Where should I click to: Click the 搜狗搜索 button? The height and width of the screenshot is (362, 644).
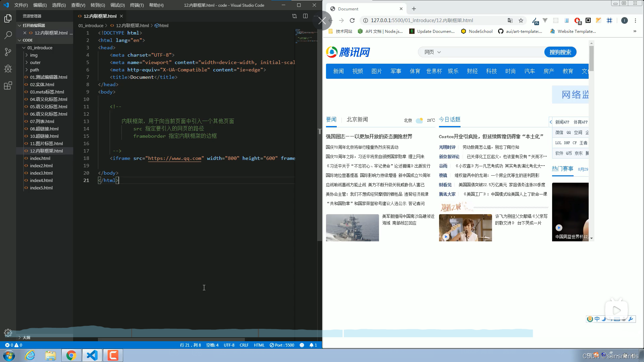pyautogui.click(x=560, y=52)
